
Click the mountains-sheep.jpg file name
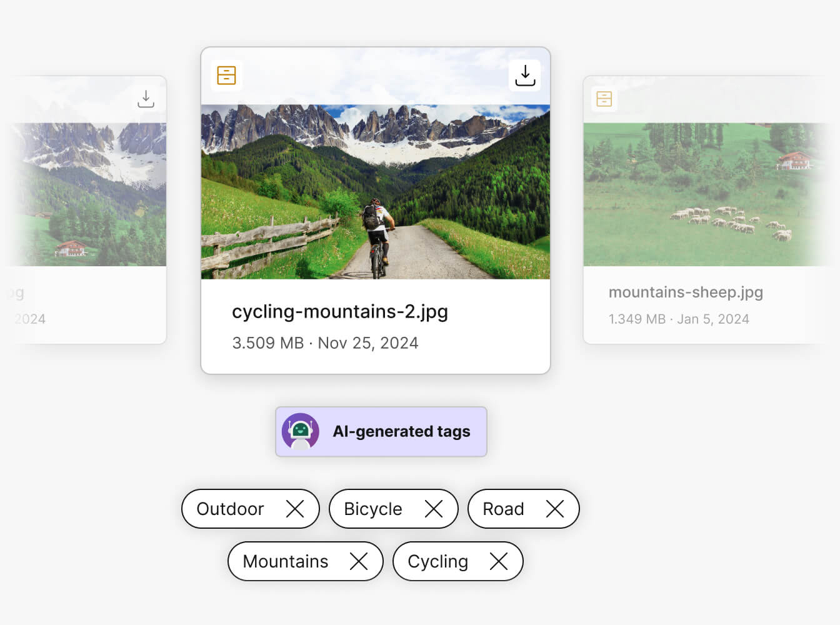tap(686, 292)
